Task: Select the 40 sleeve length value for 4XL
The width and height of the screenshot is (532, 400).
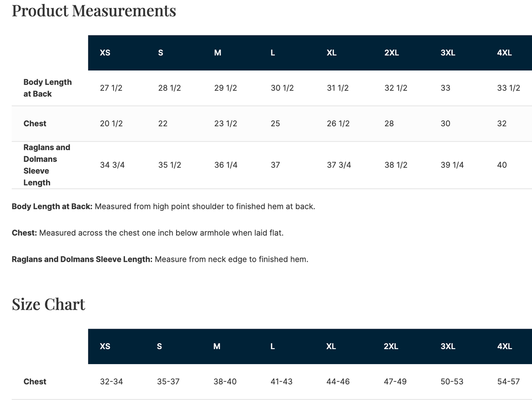Action: pyautogui.click(x=502, y=165)
